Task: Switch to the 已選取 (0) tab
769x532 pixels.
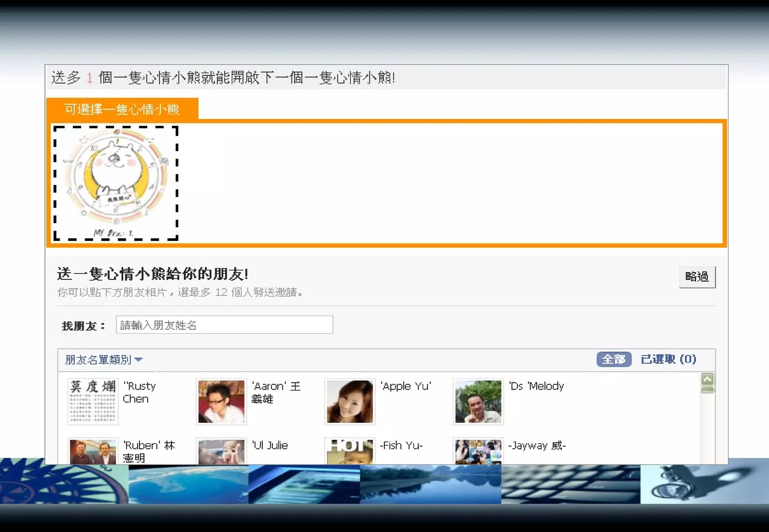Action: [x=668, y=359]
